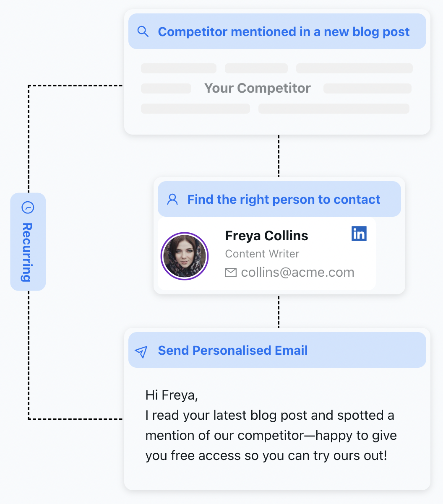Click the person icon beside Find the right person
Viewport: 443px width, 504px height.
(172, 199)
